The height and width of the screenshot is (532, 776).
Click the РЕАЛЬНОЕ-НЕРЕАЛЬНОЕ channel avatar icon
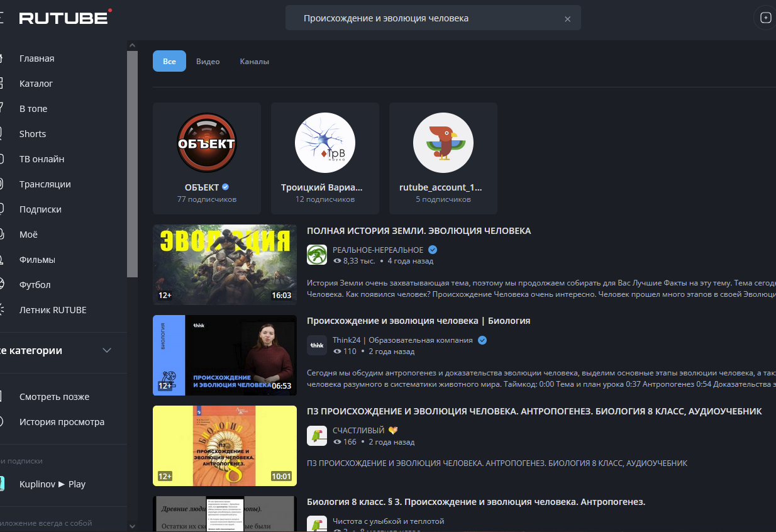pyautogui.click(x=317, y=255)
